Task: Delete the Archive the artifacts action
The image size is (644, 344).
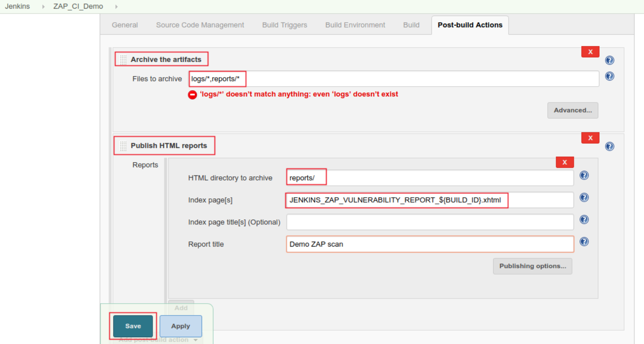Action: (x=590, y=52)
